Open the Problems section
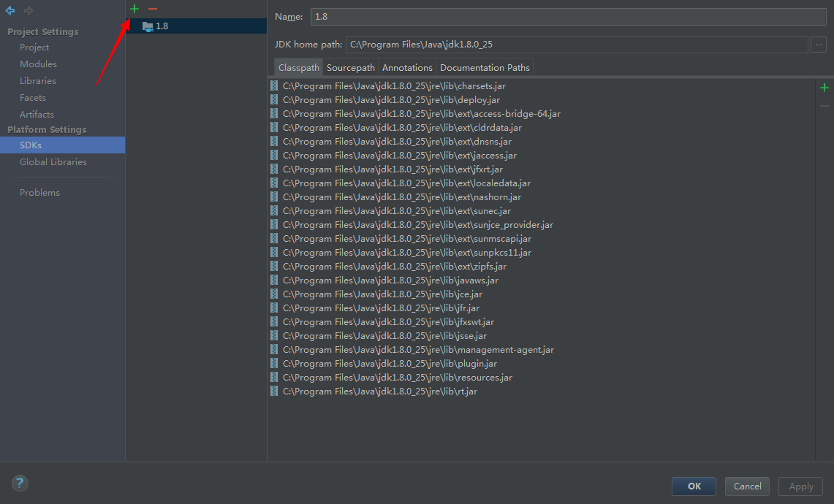This screenshot has height=504, width=834. (x=39, y=193)
